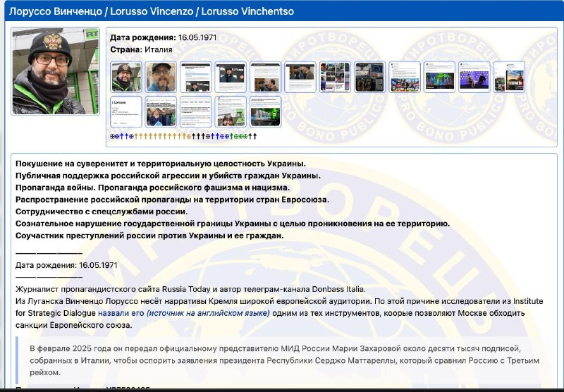Click 'Журналист пропагандистского сайта Russia Today' sentence

(x=190, y=289)
